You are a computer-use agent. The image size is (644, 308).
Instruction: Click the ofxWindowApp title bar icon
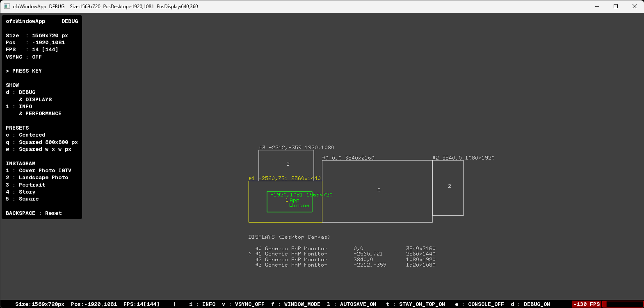click(7, 6)
